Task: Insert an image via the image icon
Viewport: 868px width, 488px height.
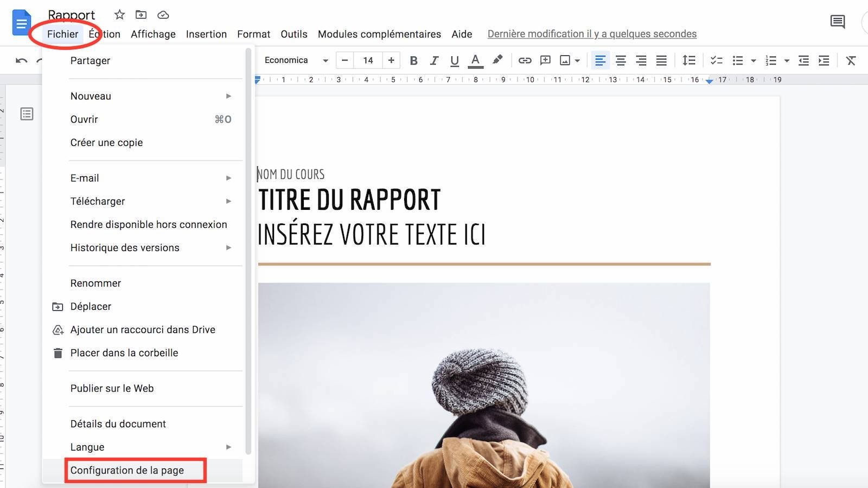Action: [x=566, y=60]
